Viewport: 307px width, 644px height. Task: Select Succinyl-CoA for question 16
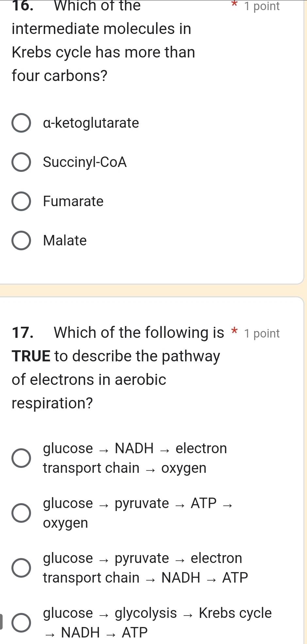tap(22, 162)
